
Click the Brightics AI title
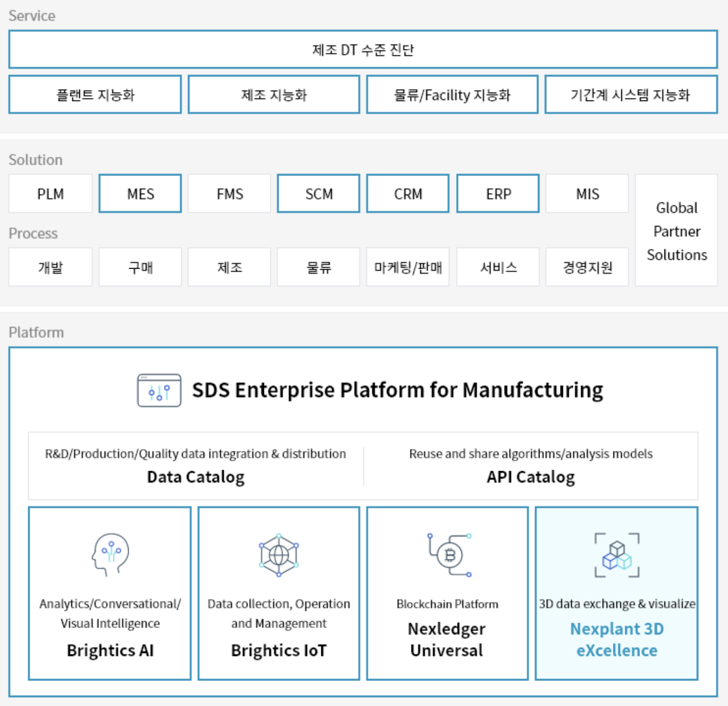(x=110, y=651)
